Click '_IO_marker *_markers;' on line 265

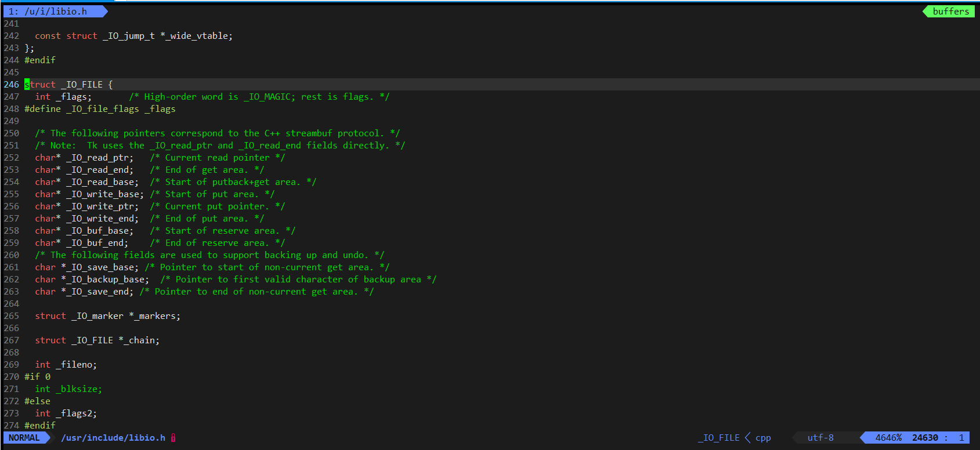pyautogui.click(x=126, y=316)
